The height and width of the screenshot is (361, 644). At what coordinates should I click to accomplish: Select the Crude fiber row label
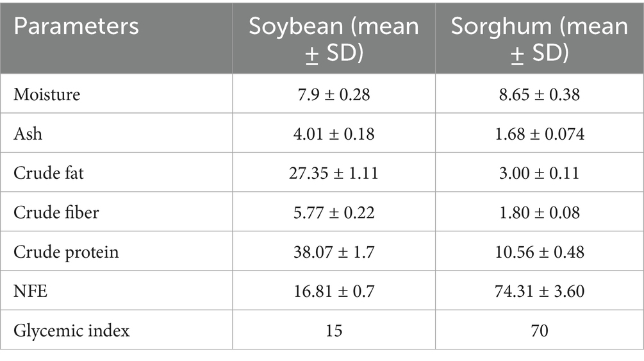pyautogui.click(x=56, y=212)
